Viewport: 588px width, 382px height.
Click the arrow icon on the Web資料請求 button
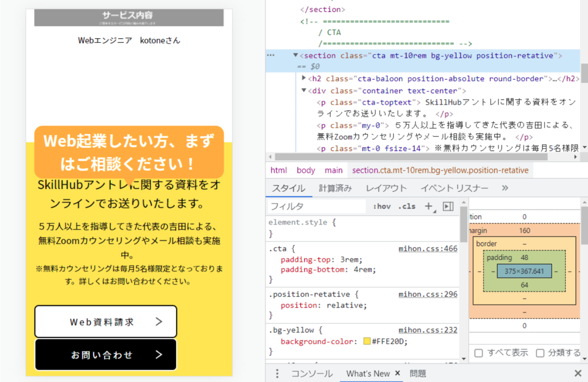159,322
